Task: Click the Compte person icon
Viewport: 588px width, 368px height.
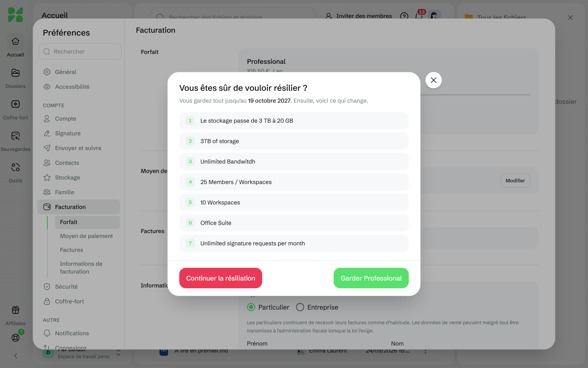Action: pyautogui.click(x=47, y=119)
